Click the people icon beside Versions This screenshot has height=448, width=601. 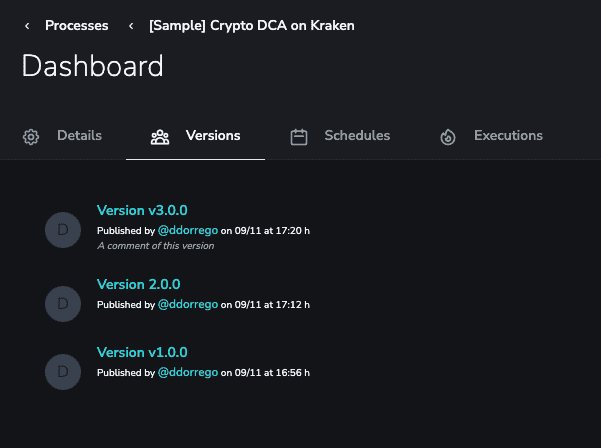pyautogui.click(x=160, y=137)
